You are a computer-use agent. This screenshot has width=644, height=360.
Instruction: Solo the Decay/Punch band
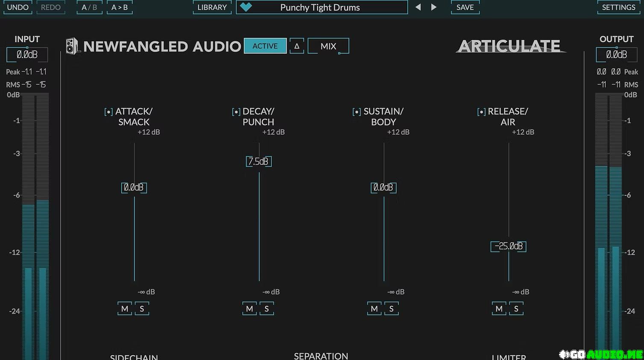266,308
